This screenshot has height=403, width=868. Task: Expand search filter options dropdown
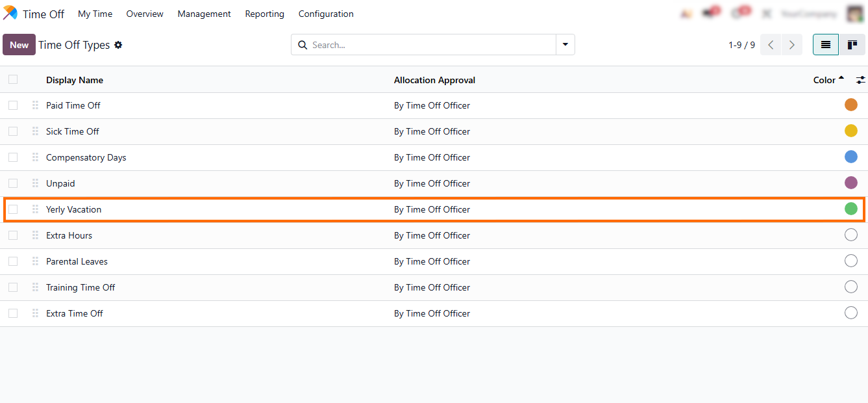565,45
